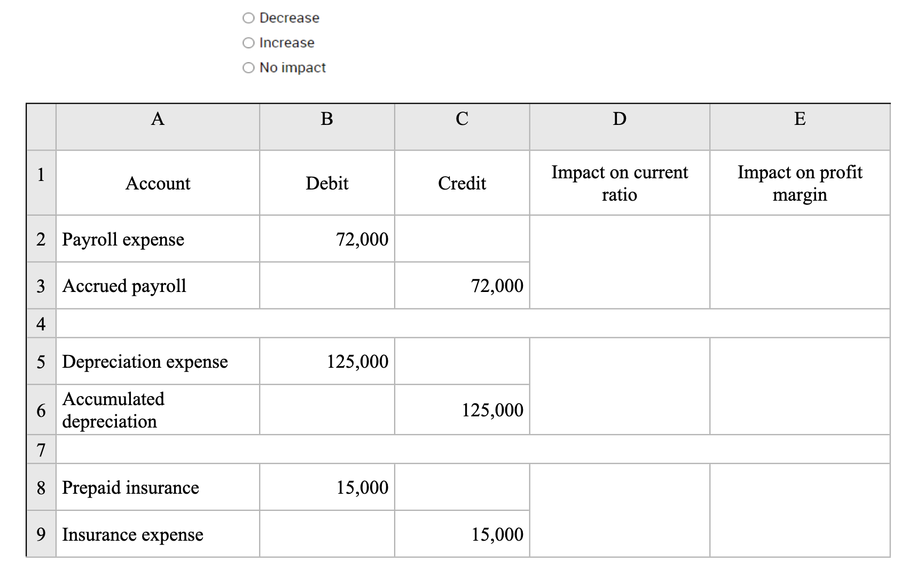Click the Insurance expense cell
The height and width of the screenshot is (569, 924).
click(x=156, y=534)
